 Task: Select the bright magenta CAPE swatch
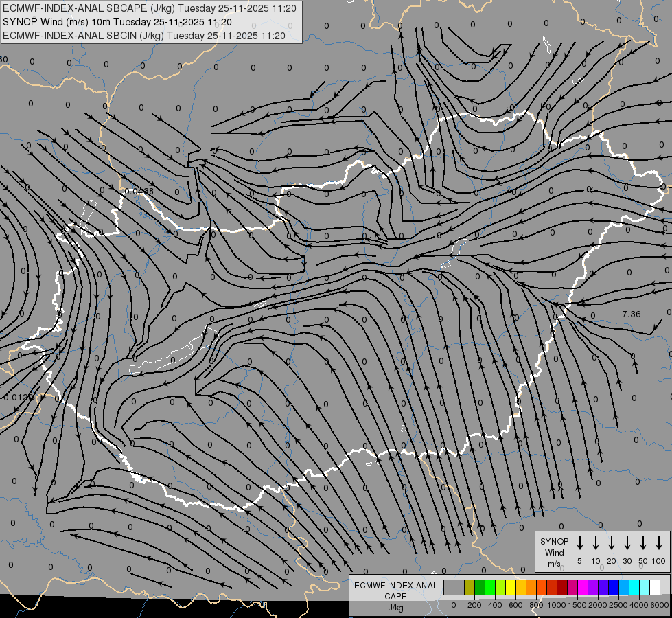pos(583,588)
